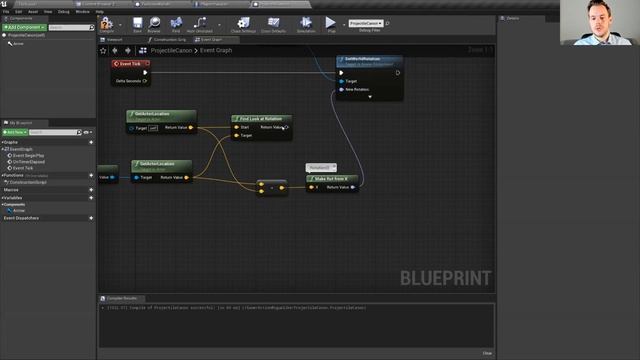
Task: Collapse the Variables section
Action: pos(2,198)
